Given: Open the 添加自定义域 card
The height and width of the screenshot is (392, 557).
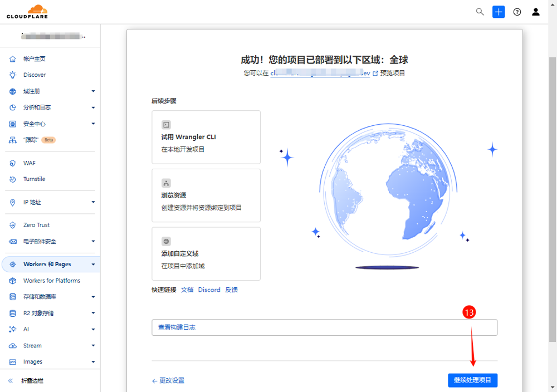Looking at the screenshot, I should [x=206, y=253].
